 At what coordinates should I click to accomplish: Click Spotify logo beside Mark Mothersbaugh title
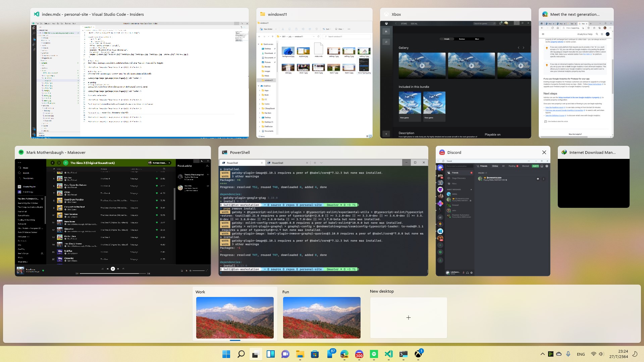coord(21,153)
